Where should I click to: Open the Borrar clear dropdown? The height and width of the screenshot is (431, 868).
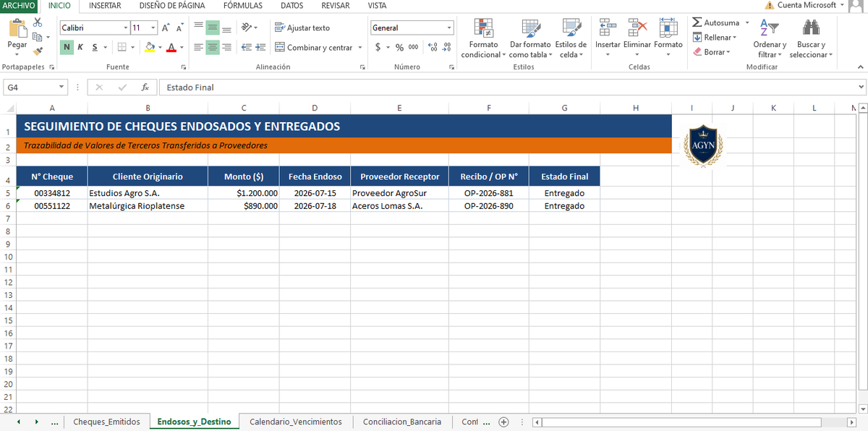click(712, 52)
